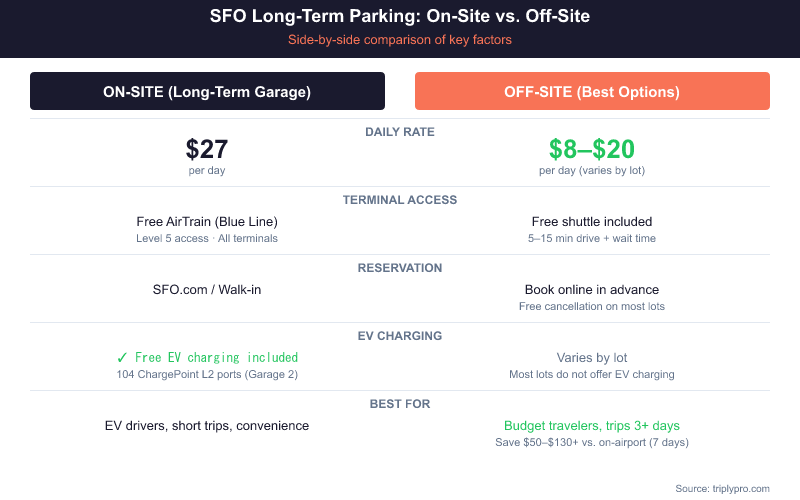Click Free EV charging included text
This screenshot has height=500, width=800.
point(217,357)
